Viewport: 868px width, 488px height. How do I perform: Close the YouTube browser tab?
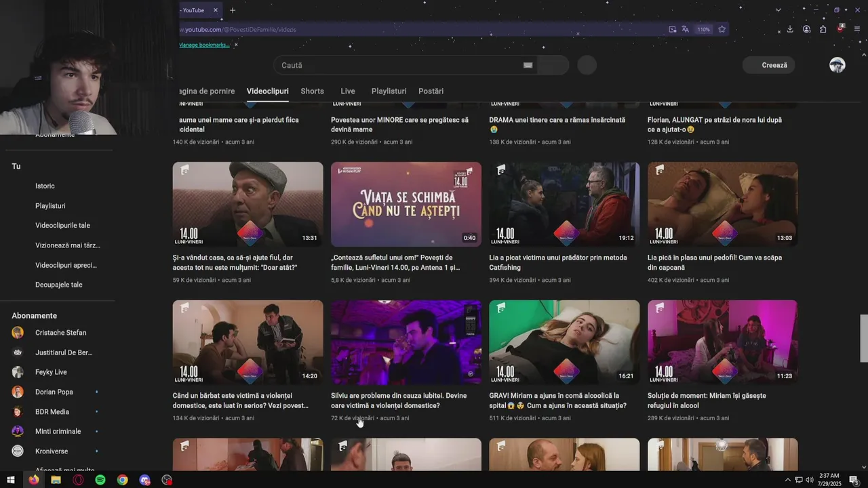coord(216,10)
